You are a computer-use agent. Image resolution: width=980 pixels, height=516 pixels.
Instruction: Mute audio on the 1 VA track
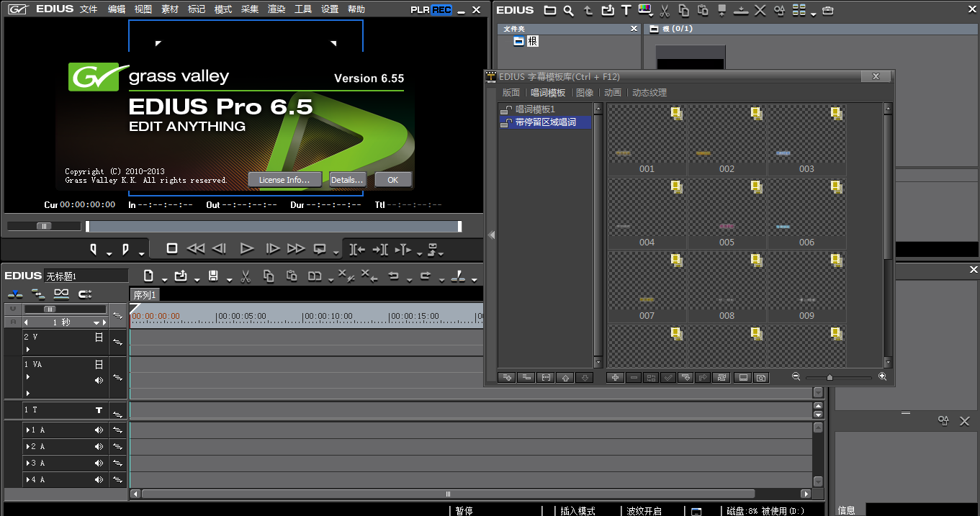click(99, 380)
